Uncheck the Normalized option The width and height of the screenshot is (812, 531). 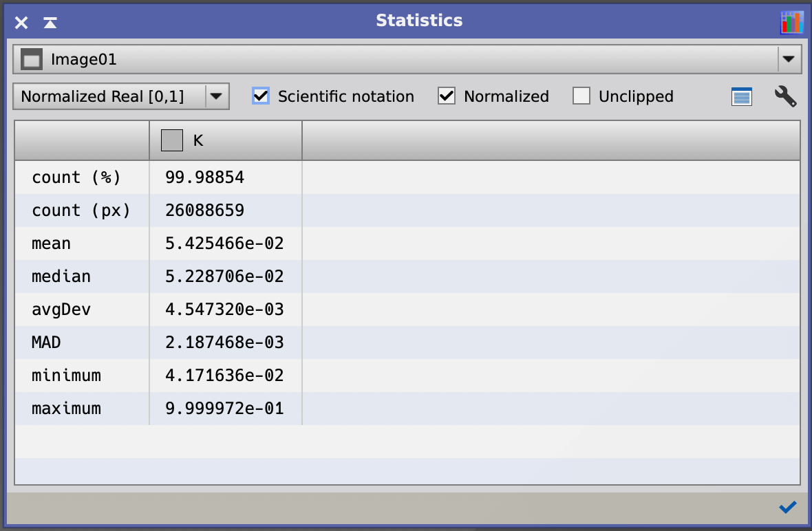tap(447, 96)
